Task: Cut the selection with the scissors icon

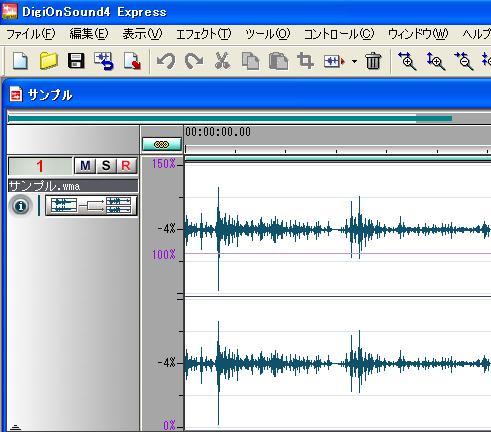Action: click(222, 61)
